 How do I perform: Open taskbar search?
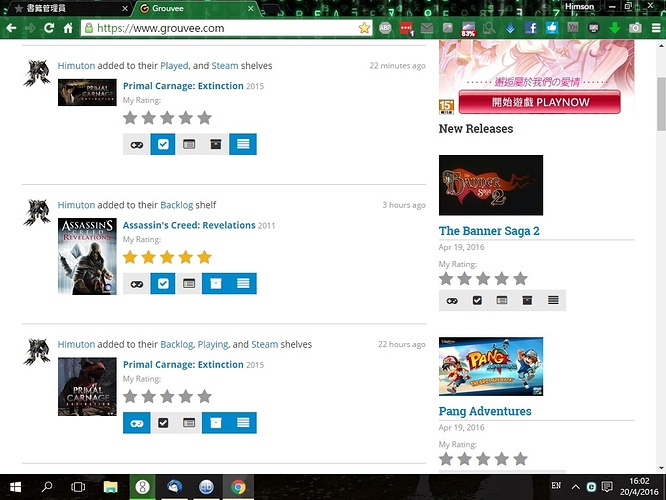coord(47,487)
